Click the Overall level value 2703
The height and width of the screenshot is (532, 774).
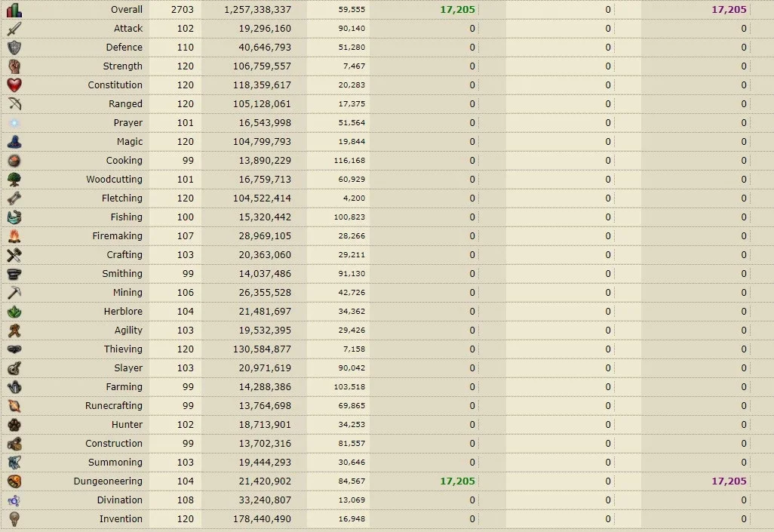pyautogui.click(x=182, y=9)
